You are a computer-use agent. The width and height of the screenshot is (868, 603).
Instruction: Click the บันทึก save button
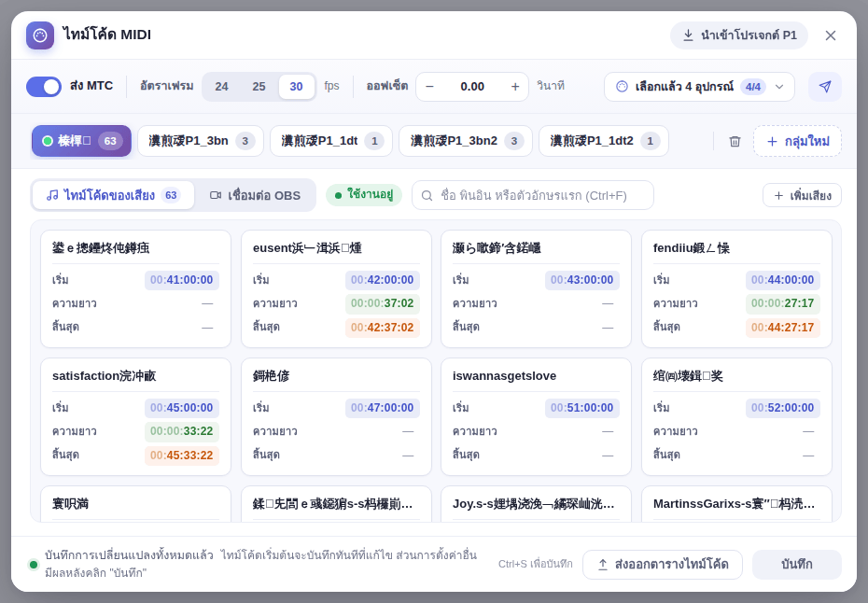(796, 564)
